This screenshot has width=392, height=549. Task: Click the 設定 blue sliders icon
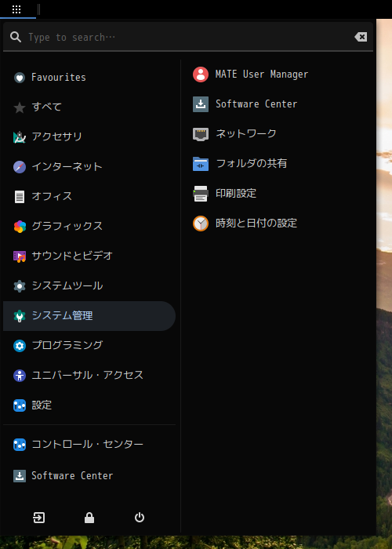[x=20, y=405]
